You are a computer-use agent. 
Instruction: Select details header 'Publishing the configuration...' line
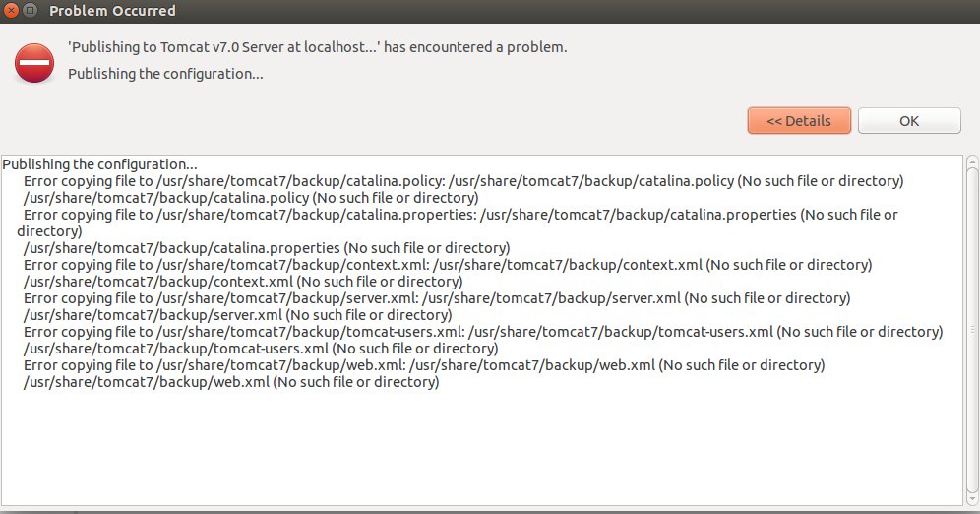coord(100,164)
